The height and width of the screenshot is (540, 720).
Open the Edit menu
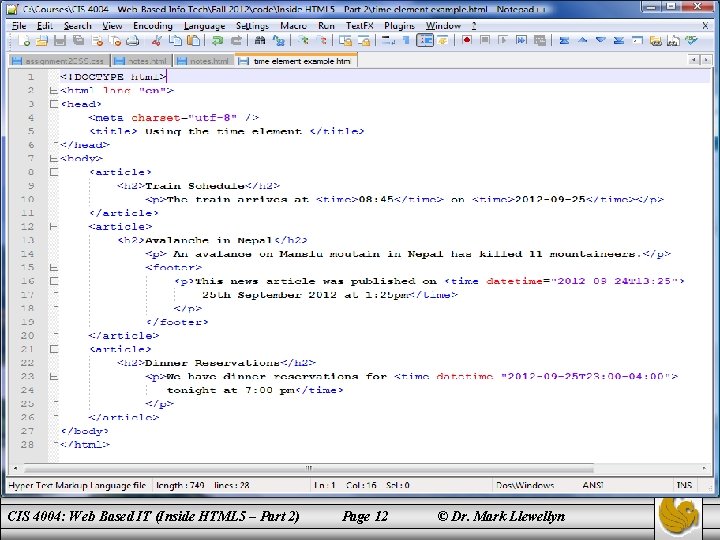tap(45, 26)
